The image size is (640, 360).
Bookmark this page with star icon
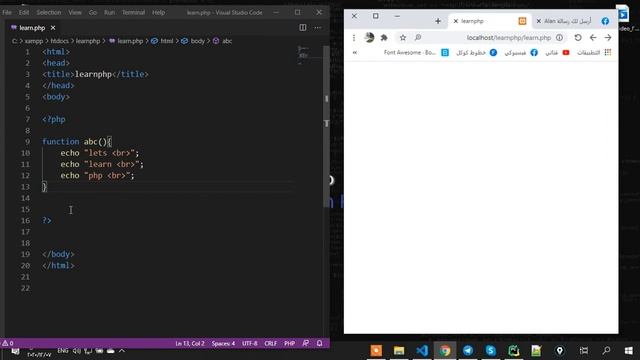[402, 38]
